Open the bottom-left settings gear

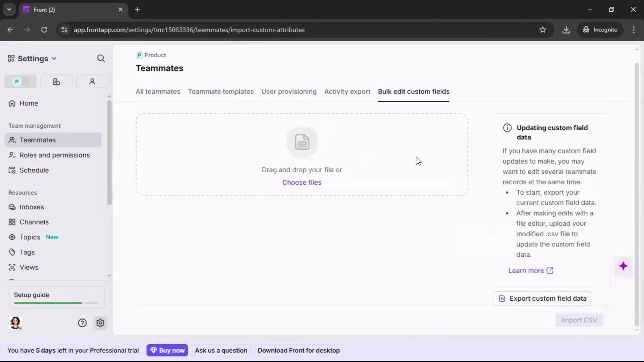pos(100,323)
